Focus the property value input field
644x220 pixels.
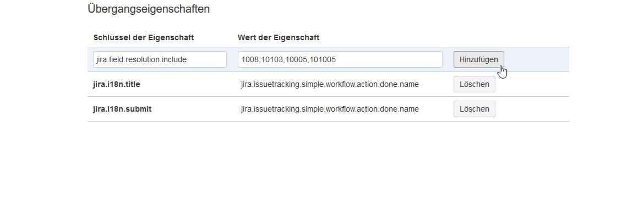click(x=340, y=59)
